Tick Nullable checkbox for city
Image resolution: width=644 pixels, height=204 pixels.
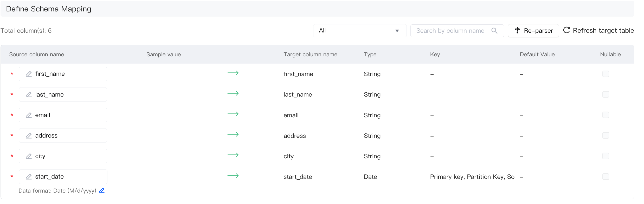(x=606, y=156)
